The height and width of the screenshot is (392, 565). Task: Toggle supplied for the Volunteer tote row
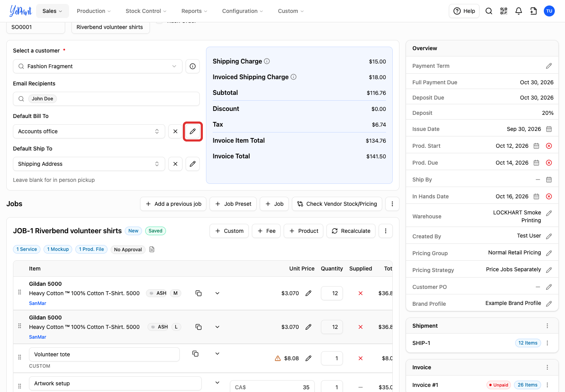[361, 358]
